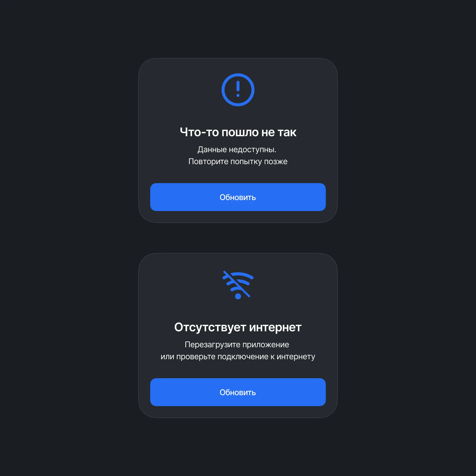
Task: Click the word 'недоступны' in the description
Action: pyautogui.click(x=251, y=150)
